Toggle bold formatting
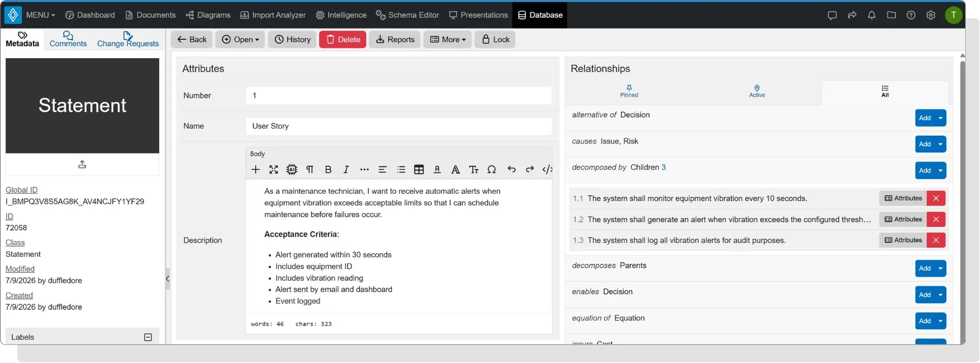This screenshot has width=980, height=363. [x=328, y=170]
